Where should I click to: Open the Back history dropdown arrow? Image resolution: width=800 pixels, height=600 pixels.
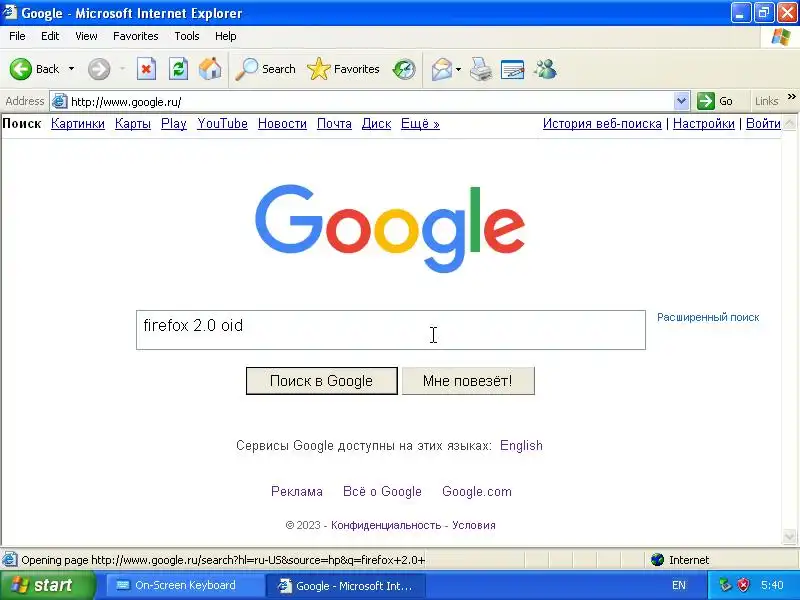[x=71, y=69]
